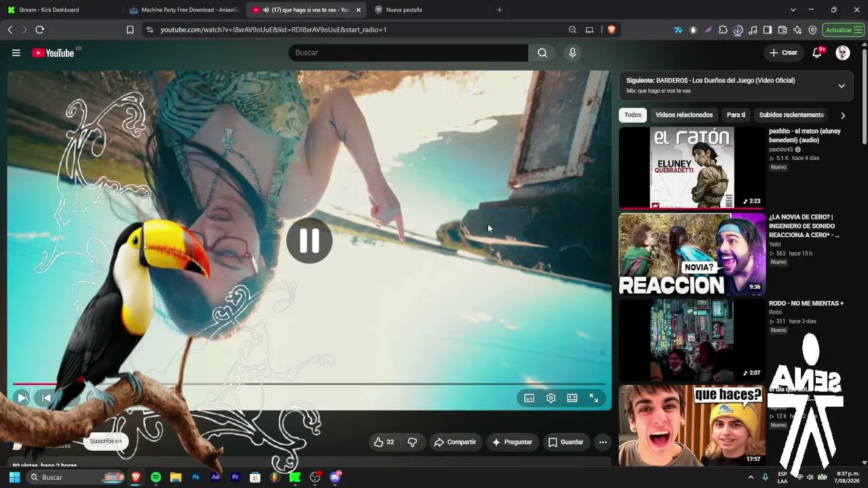This screenshot has height=488, width=868.
Task: Bookmark this page in Brave
Action: click(130, 30)
